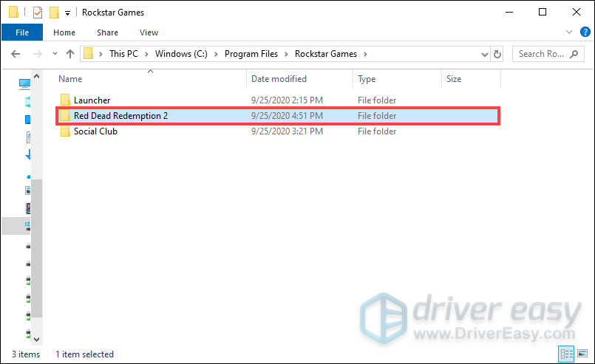Switch to the View ribbon tab
Viewport: 595px width, 364px height.
tap(149, 32)
